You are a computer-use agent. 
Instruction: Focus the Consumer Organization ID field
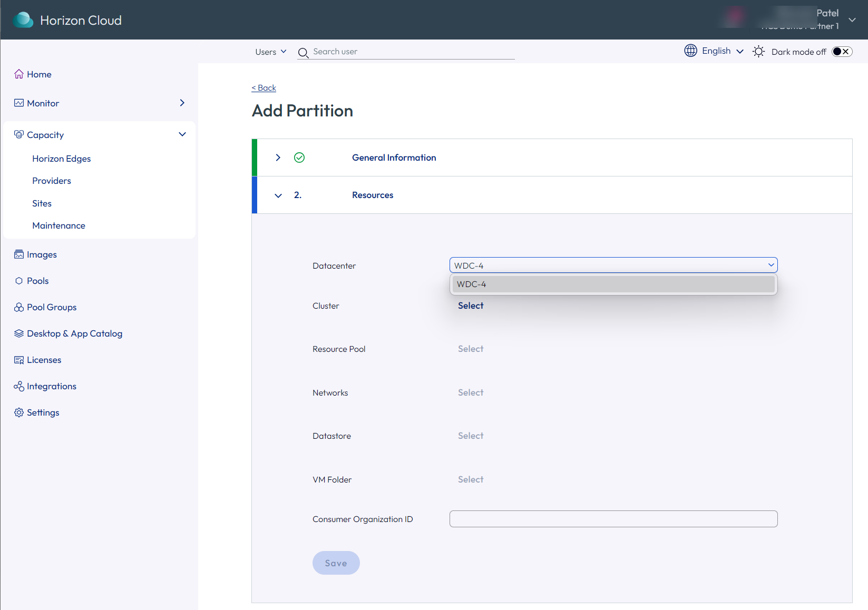[613, 519]
